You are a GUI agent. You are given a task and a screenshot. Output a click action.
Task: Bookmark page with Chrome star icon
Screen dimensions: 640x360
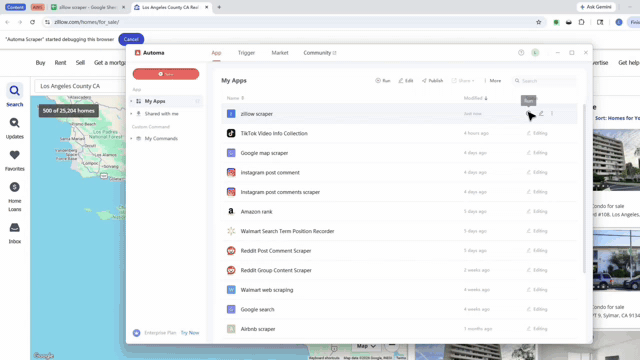point(538,22)
